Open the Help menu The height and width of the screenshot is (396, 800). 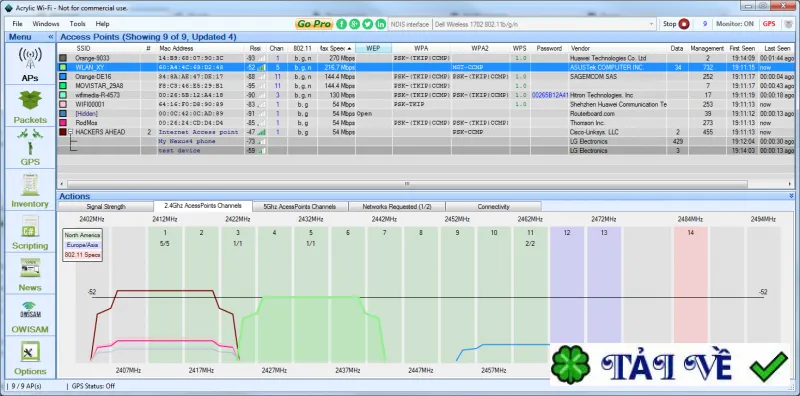(103, 24)
